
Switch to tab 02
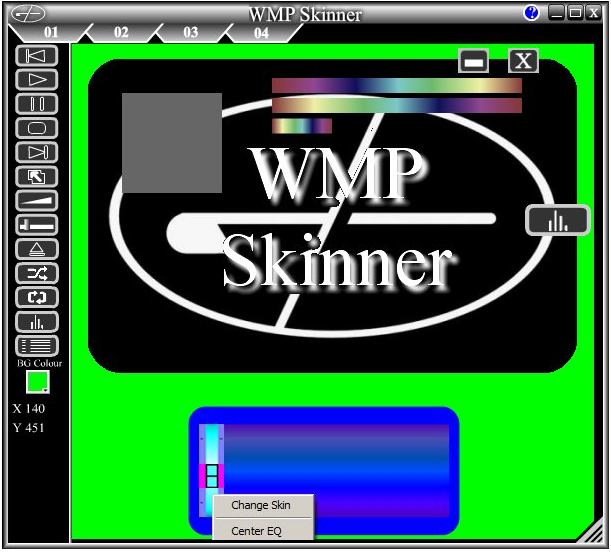tap(121, 33)
